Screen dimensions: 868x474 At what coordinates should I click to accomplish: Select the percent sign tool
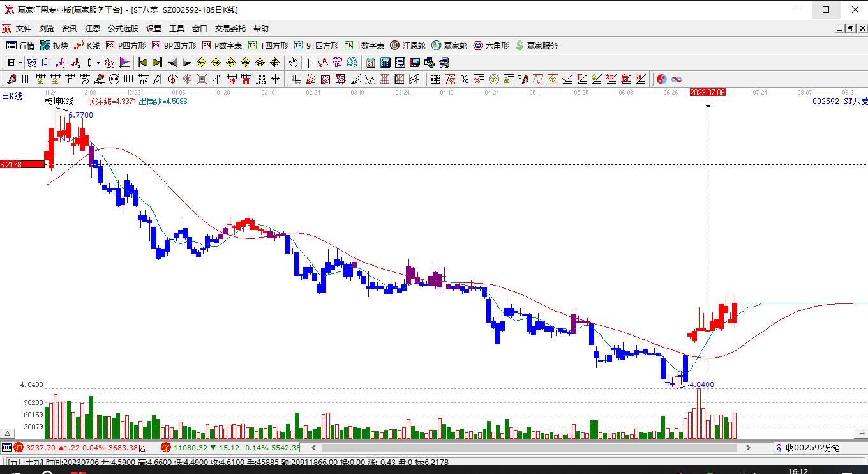pos(465,79)
